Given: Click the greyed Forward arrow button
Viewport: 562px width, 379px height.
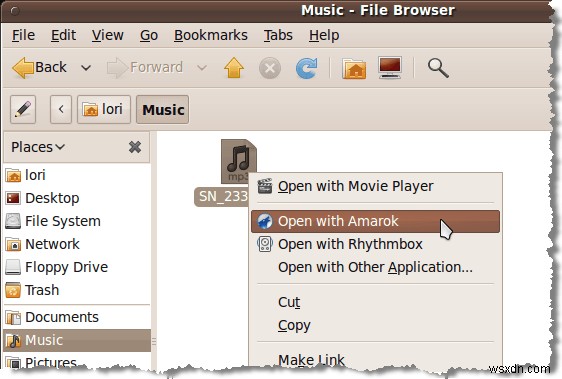Looking at the screenshot, I should click(x=145, y=67).
